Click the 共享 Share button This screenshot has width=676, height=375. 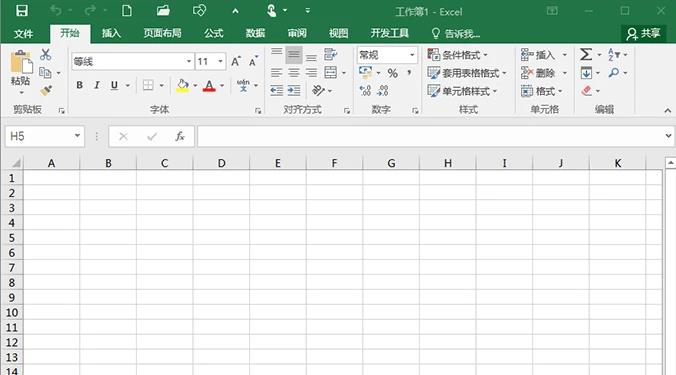(644, 33)
